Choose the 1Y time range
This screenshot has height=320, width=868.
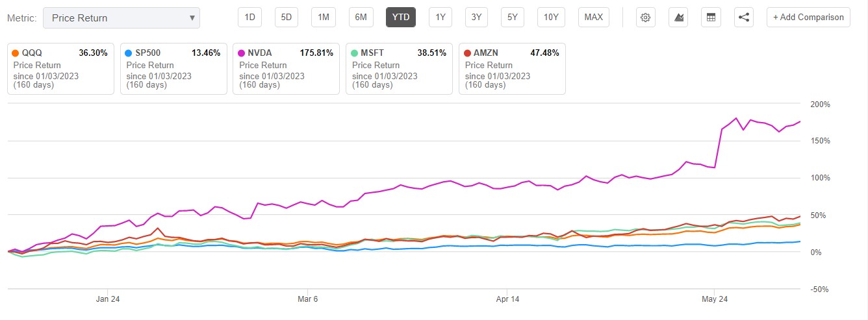pos(440,18)
